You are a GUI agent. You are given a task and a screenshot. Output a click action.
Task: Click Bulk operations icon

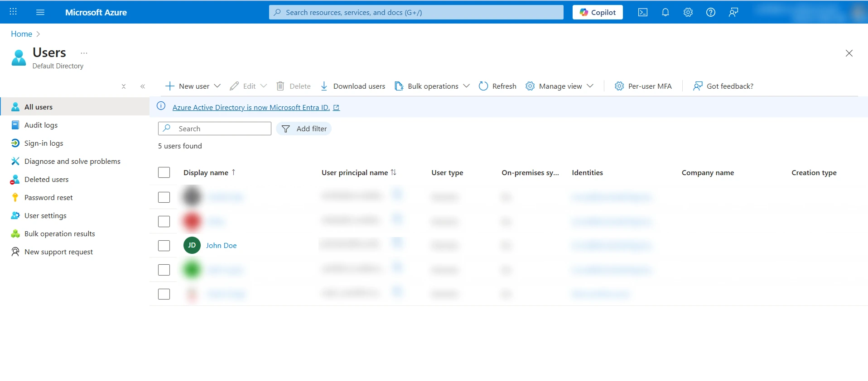pyautogui.click(x=399, y=86)
